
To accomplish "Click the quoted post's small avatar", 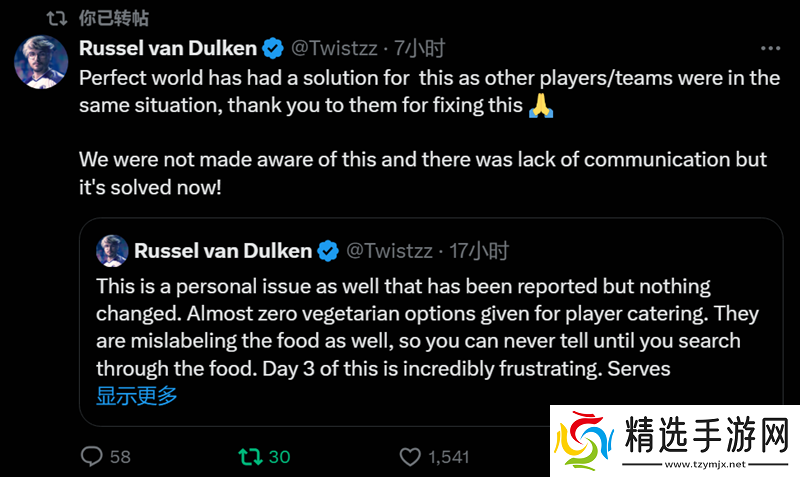I will tap(112, 250).
